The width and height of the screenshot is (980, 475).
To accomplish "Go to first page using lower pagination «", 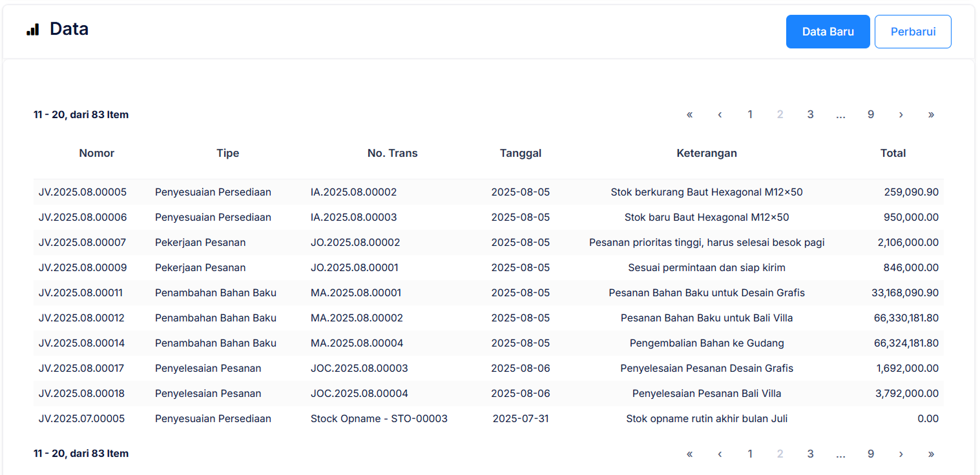I will point(689,454).
